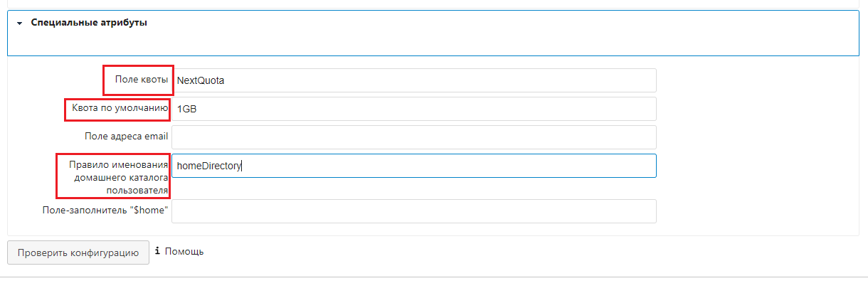Click the empty Поле-заполнитель "$home" field
Viewport: 868px width, 303px height.
[x=413, y=211]
